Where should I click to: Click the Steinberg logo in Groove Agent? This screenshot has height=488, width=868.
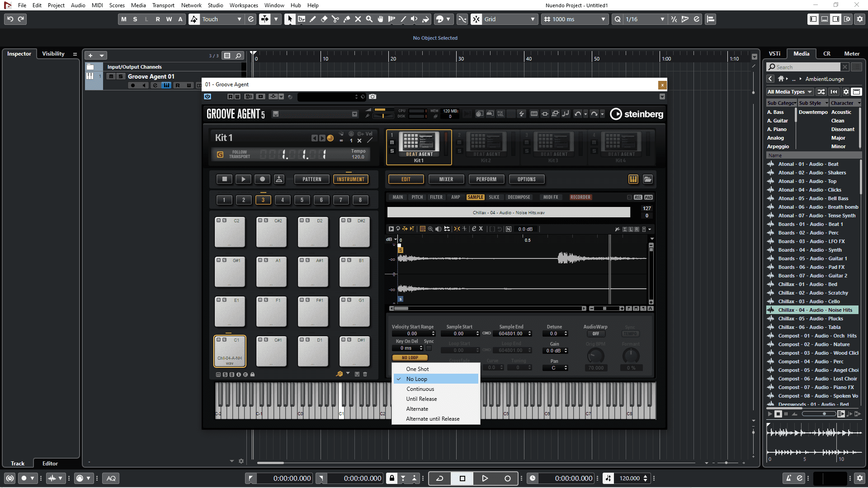pyautogui.click(x=637, y=114)
